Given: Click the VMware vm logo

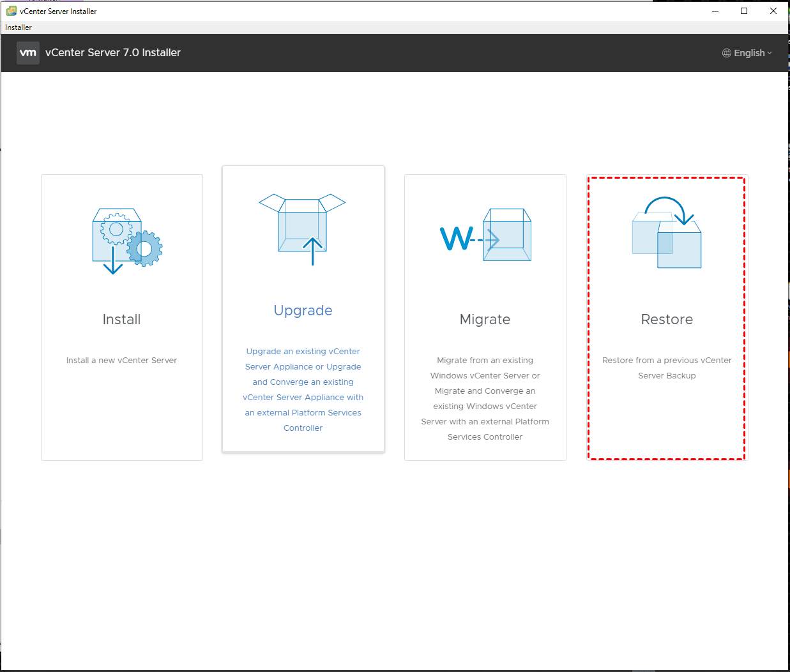Looking at the screenshot, I should pos(28,53).
